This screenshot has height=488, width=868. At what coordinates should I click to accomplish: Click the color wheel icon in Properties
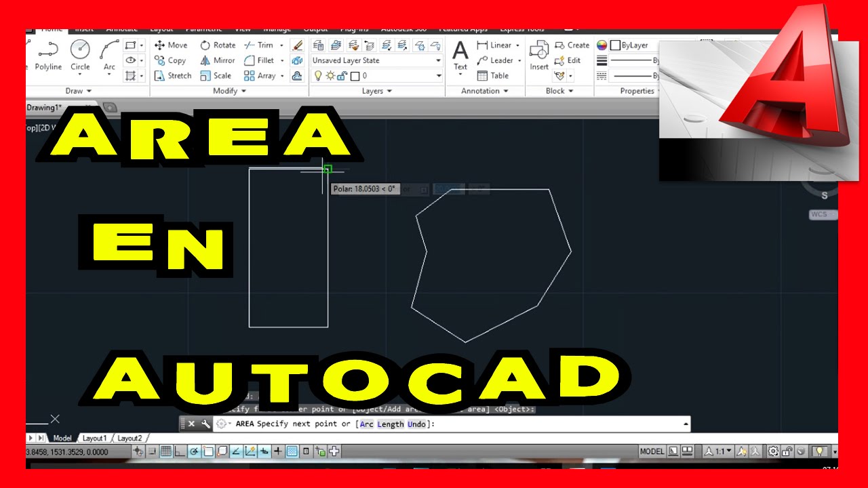click(x=601, y=45)
